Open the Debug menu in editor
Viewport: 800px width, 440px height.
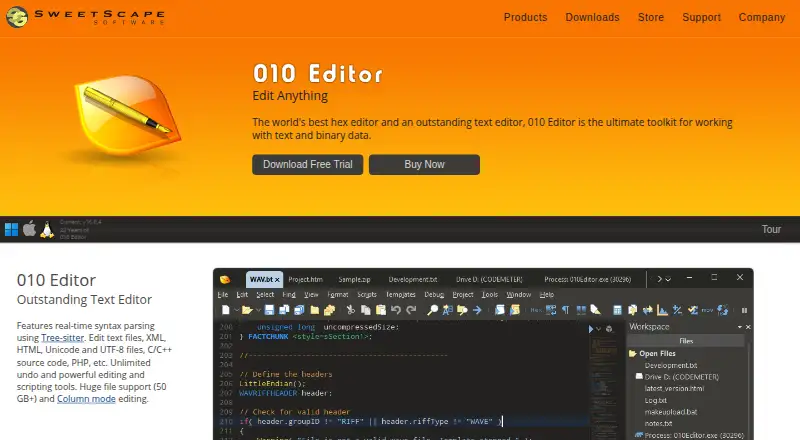(x=434, y=295)
